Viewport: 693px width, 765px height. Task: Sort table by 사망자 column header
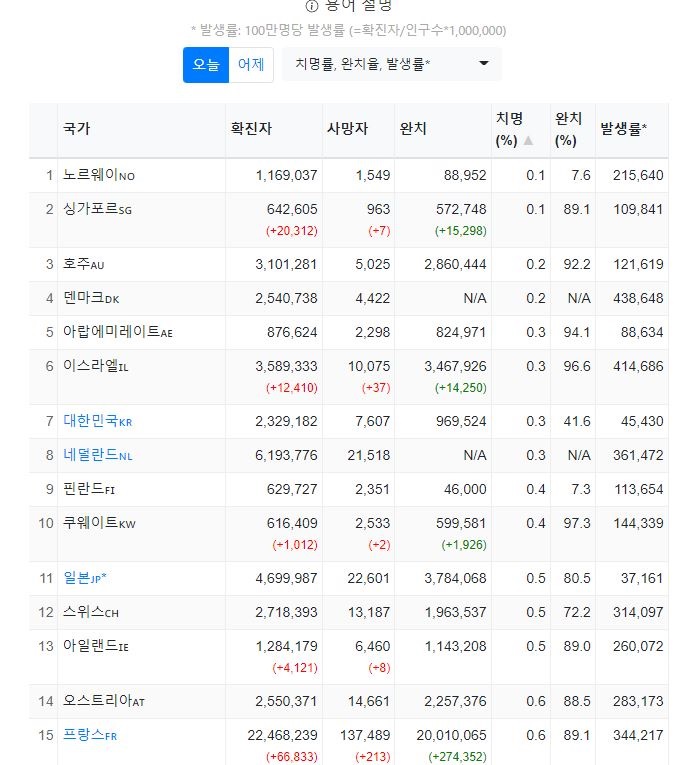coord(347,129)
